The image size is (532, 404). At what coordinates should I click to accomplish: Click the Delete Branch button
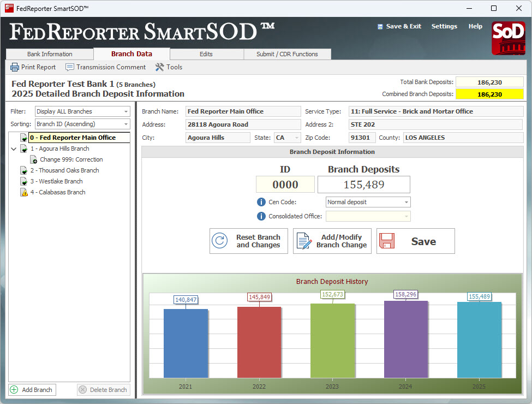[104, 389]
